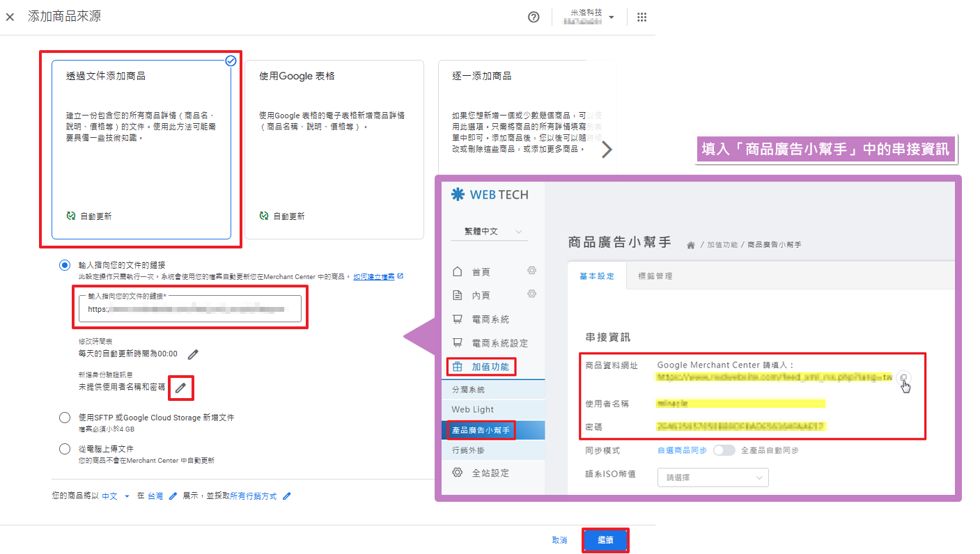
Task: Click the gear icon next to 首頁
Action: [x=531, y=271]
